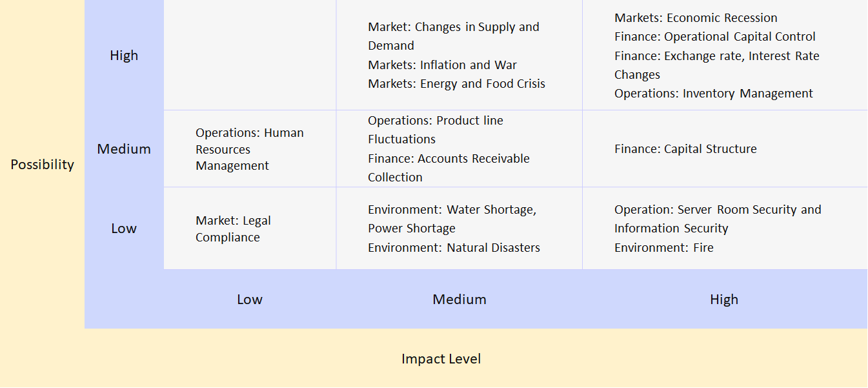Click the Medium impact column header
Viewport: 868px width, 388px height.
[x=459, y=300]
